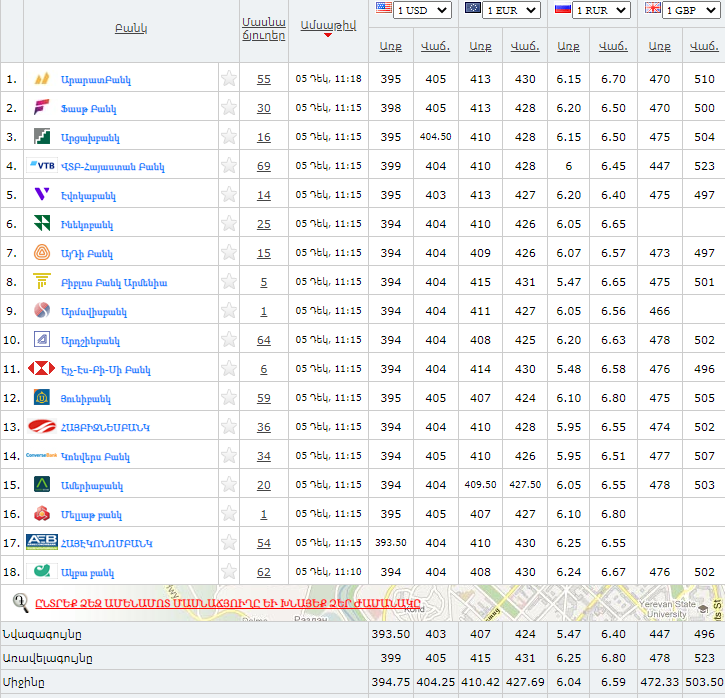
Task: Open the Կոնվերս Բանկ link
Action: 95,456
